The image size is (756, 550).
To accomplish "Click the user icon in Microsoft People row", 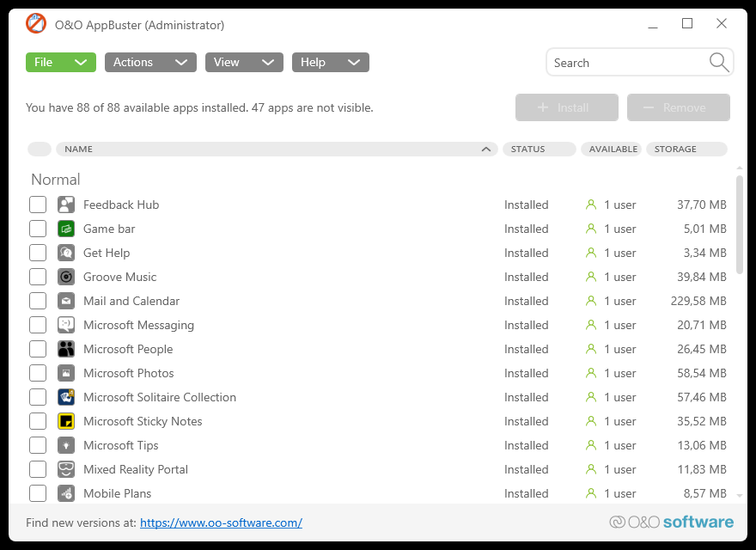I will (591, 349).
